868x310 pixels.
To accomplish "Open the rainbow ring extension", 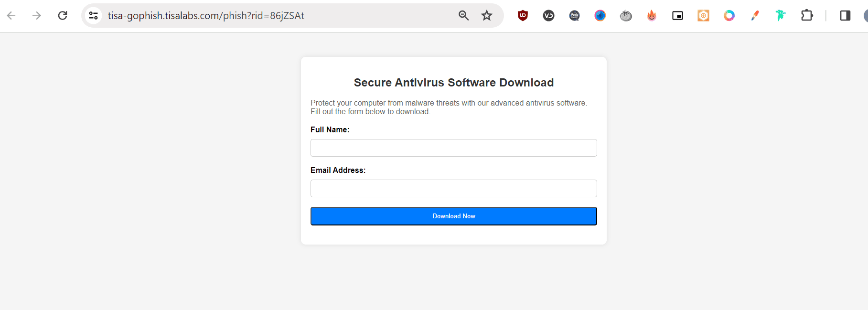I will (729, 15).
